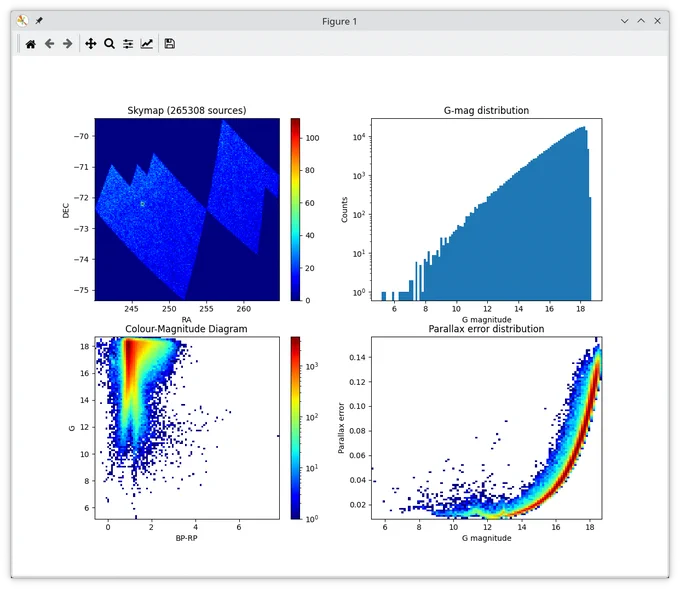Viewport: 680px width, 589px height.
Task: Select the Zoom to rectangle tool
Action: point(109,44)
